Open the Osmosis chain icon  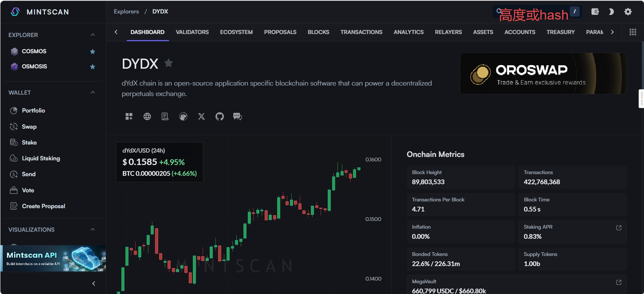(x=14, y=66)
